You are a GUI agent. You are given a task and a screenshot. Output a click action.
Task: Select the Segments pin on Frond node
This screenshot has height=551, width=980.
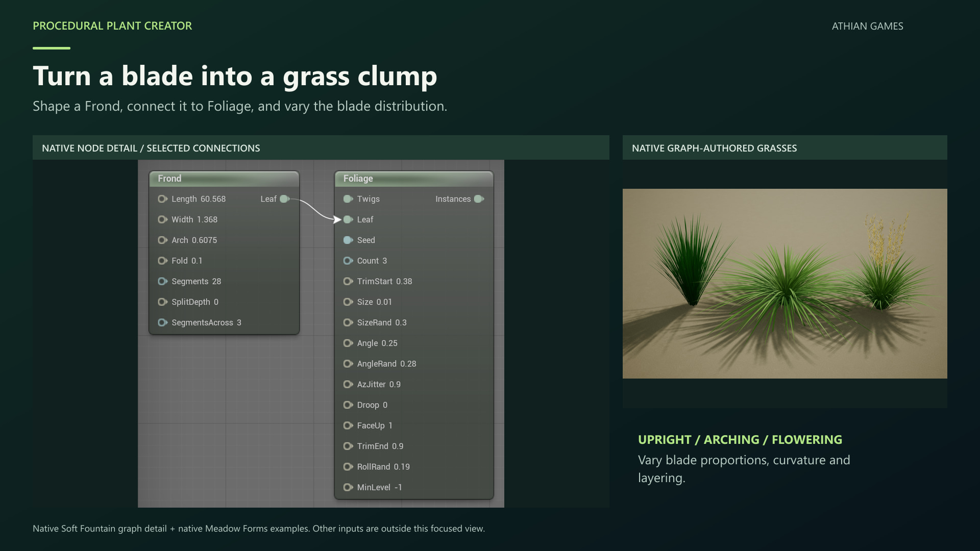[162, 281]
